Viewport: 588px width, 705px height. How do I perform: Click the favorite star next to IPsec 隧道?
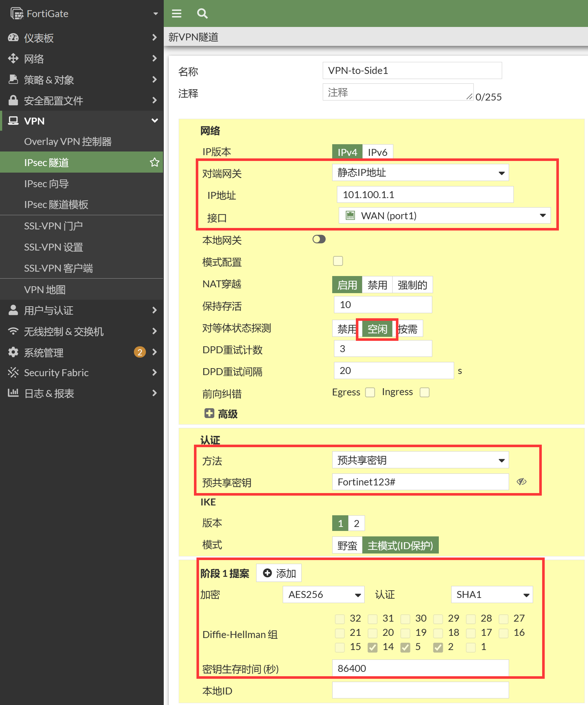point(155,162)
